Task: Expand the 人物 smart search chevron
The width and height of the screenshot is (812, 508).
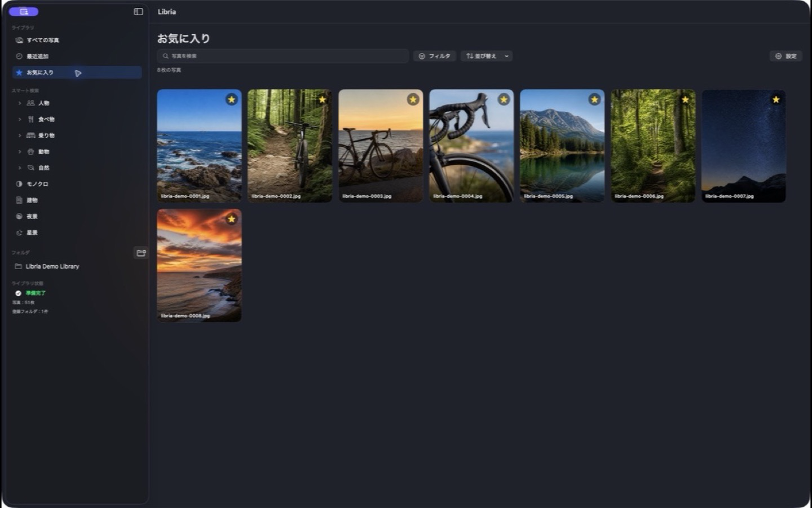Action: (20, 103)
